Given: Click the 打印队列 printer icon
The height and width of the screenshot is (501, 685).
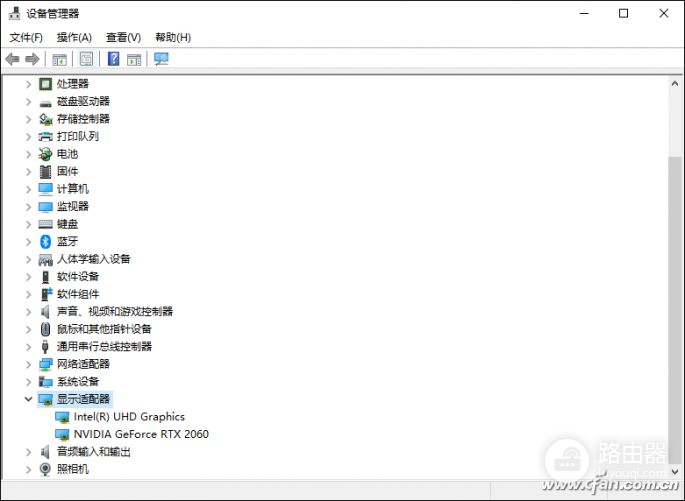Looking at the screenshot, I should point(45,137).
